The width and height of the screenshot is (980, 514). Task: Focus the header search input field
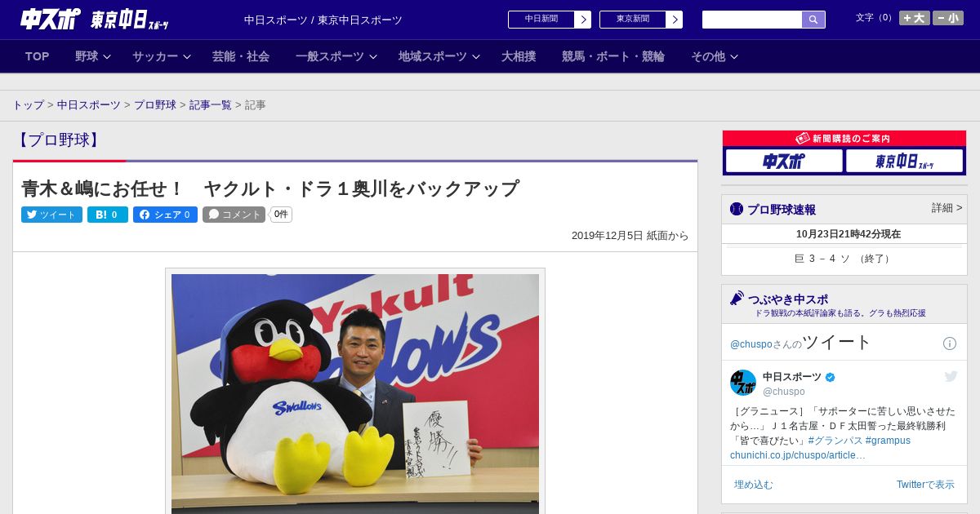(752, 20)
